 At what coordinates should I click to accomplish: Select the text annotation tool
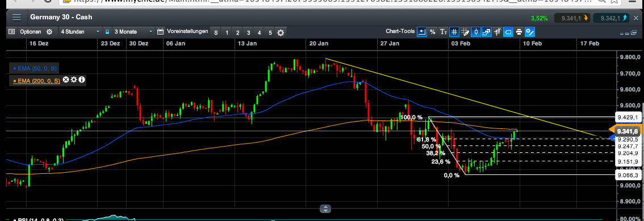[443, 32]
